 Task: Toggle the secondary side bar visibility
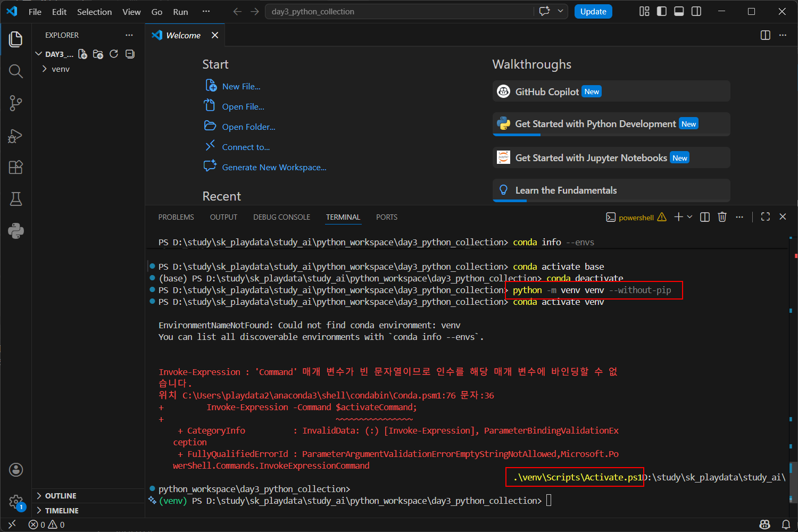pyautogui.click(x=696, y=11)
